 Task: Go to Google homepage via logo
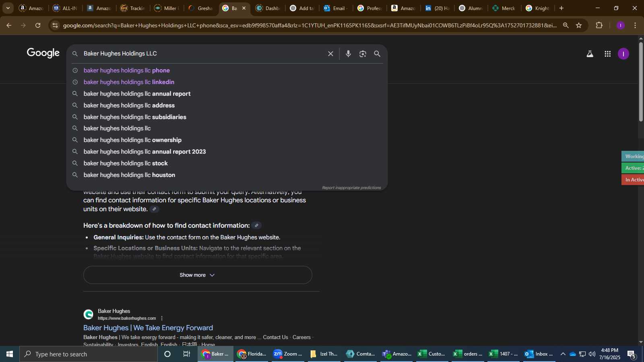point(43,53)
